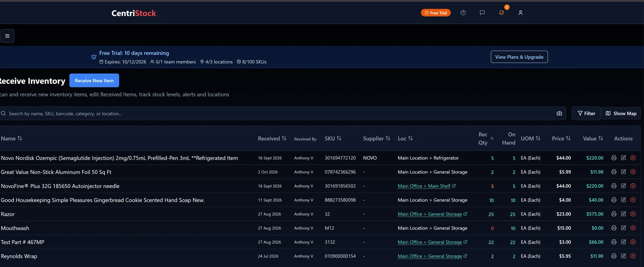
Task: Edit the Reynolds Wrap item
Action: click(x=623, y=256)
